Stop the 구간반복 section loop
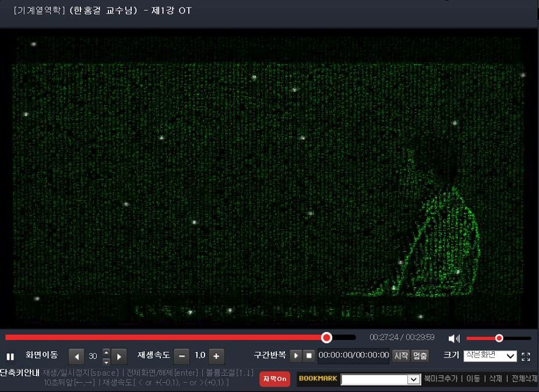 (309, 355)
